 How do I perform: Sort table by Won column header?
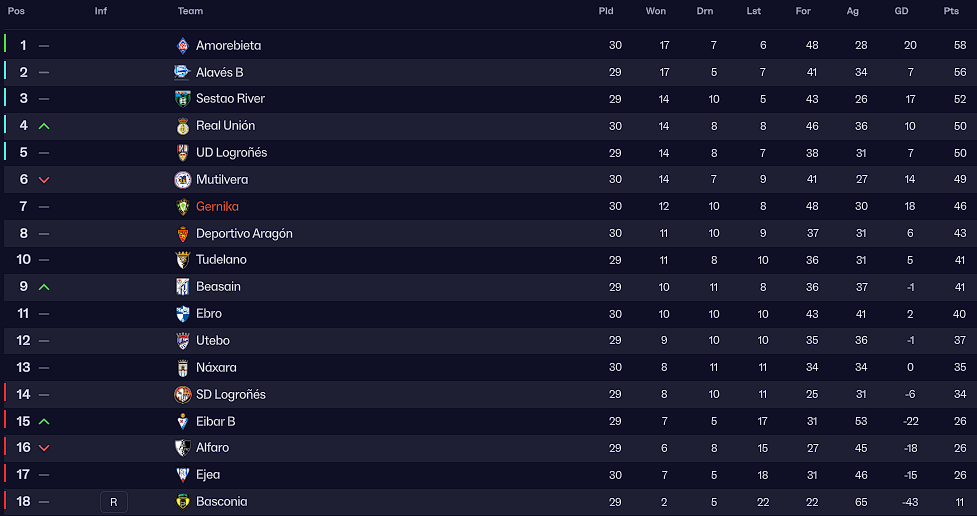point(655,11)
